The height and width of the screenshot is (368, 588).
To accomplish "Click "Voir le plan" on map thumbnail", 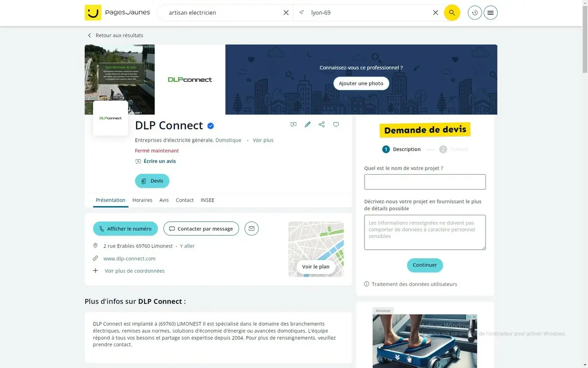I will click(316, 267).
